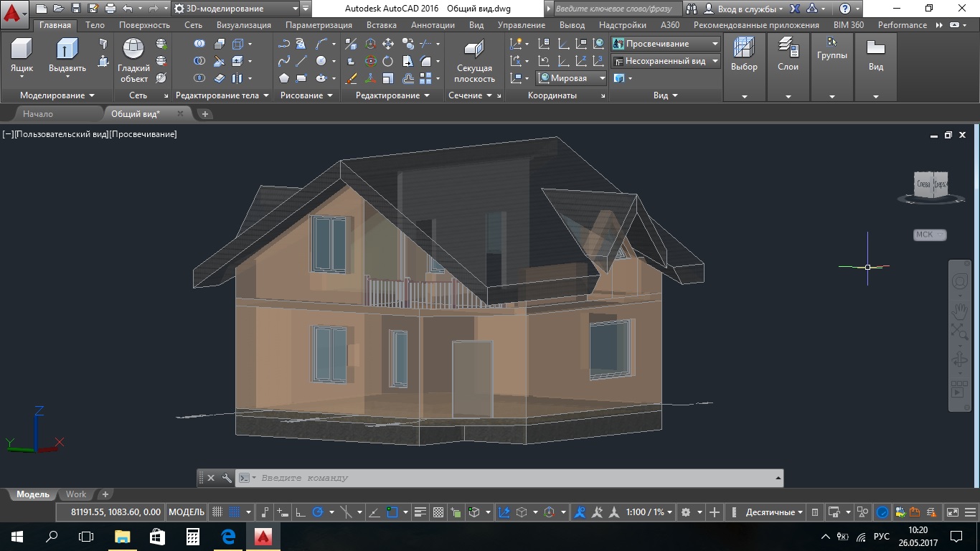Open the Десятичные units dropdown

click(x=775, y=512)
